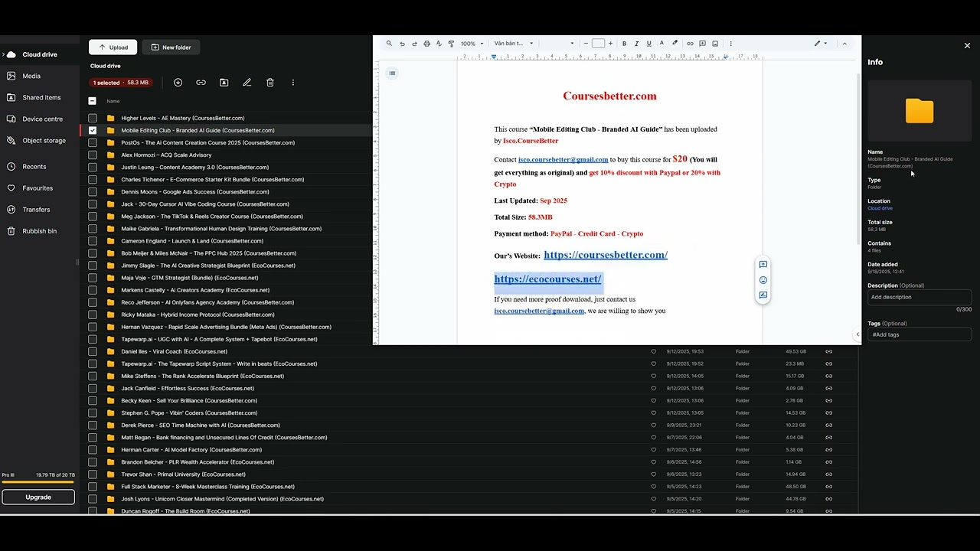Image resolution: width=980 pixels, height=551 pixels.
Task: Open the paragraph style dropdown
Action: [x=514, y=44]
